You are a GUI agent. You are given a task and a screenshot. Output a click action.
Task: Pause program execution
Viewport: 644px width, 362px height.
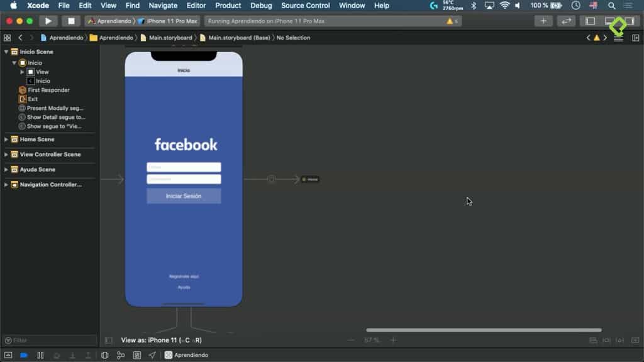coord(40,355)
